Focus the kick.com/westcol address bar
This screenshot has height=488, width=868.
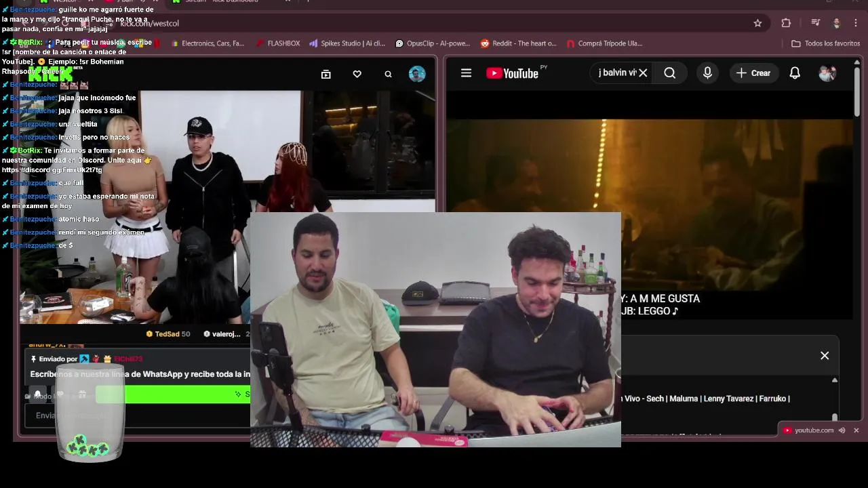click(434, 23)
